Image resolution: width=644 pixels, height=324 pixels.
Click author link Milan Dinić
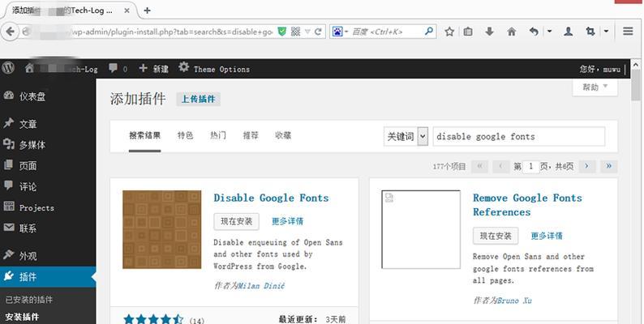(x=261, y=285)
